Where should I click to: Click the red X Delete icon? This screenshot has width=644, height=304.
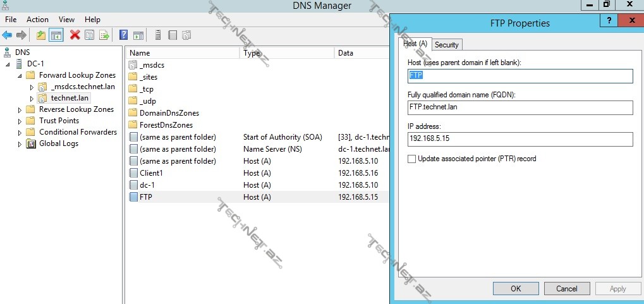[x=75, y=35]
